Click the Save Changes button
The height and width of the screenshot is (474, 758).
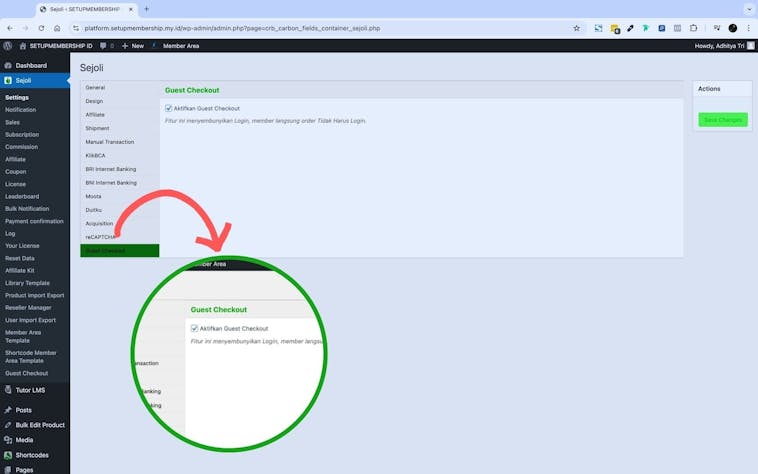click(x=722, y=120)
